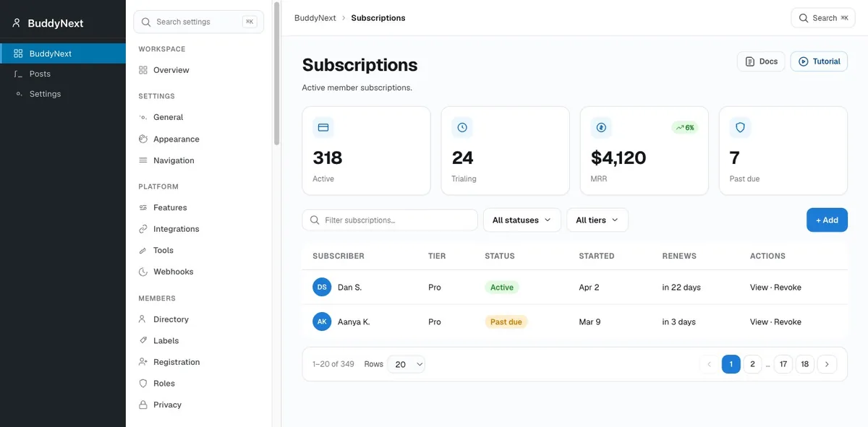Click the DS avatar for Dan S.

click(x=322, y=287)
